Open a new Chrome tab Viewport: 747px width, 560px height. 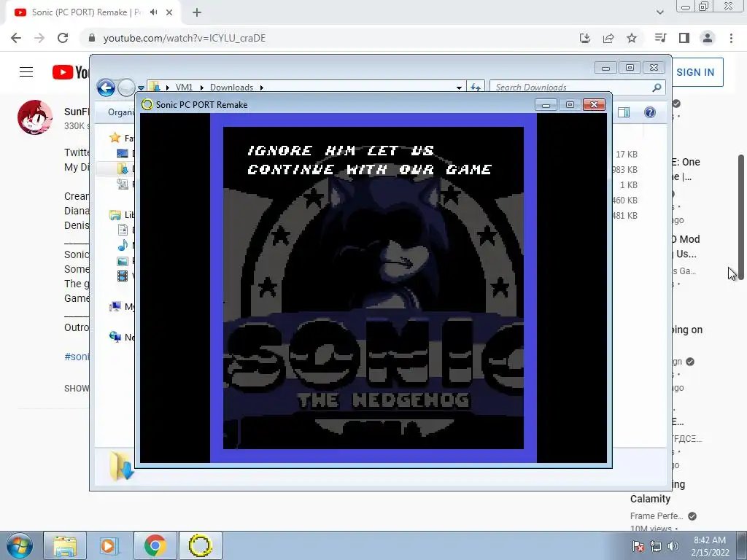pos(197,13)
